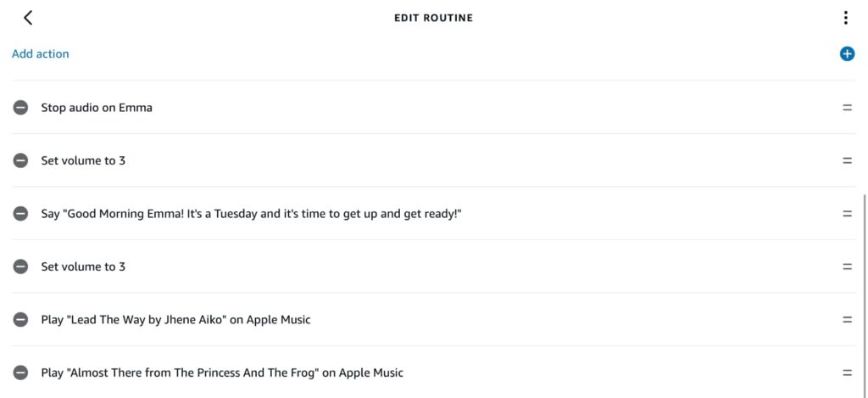
Task: Go back using the top-left arrow
Action: 28,18
